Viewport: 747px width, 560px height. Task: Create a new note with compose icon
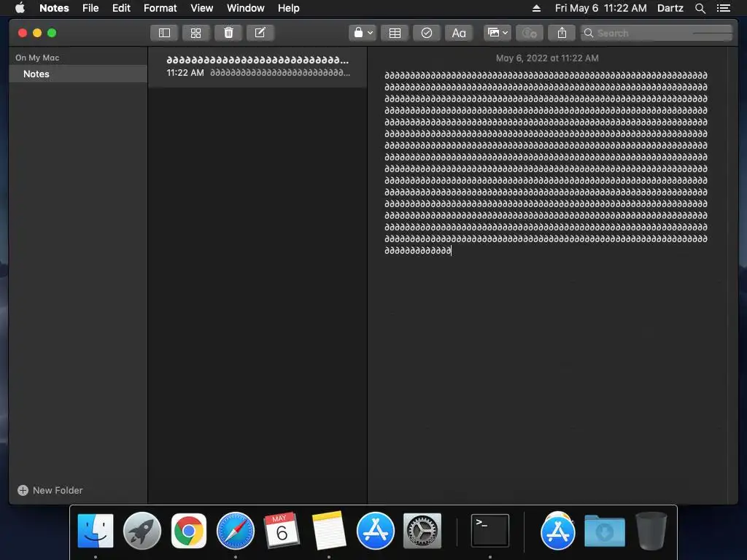pyautogui.click(x=260, y=33)
